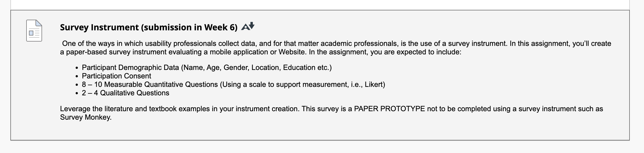Click the document item icon beside the title
The image size is (644, 153).
click(34, 31)
